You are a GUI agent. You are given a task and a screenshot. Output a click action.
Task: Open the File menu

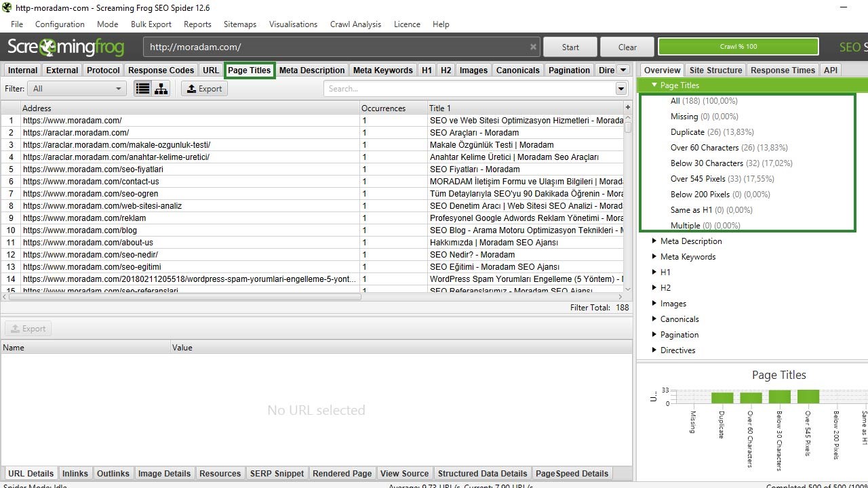17,24
